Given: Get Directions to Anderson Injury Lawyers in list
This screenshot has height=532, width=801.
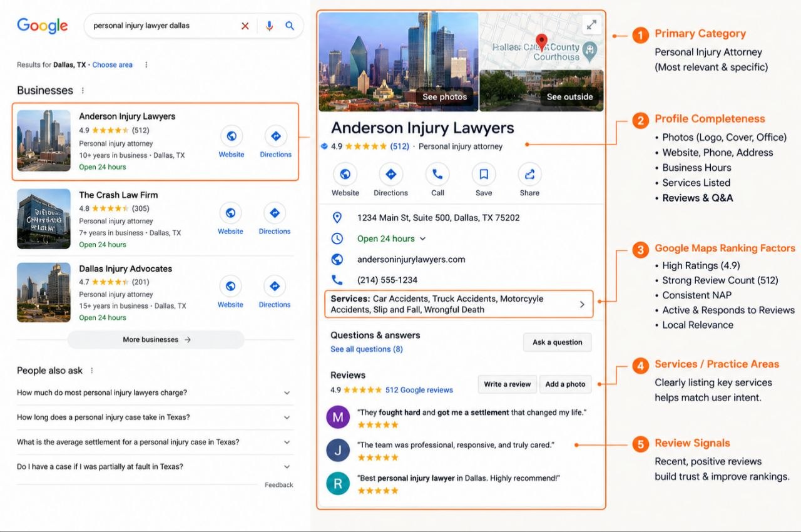Looking at the screenshot, I should 276,136.
